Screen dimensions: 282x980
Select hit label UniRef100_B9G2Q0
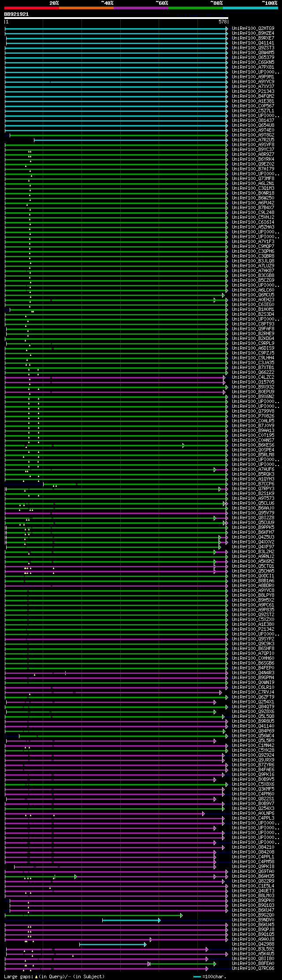click(253, 915)
